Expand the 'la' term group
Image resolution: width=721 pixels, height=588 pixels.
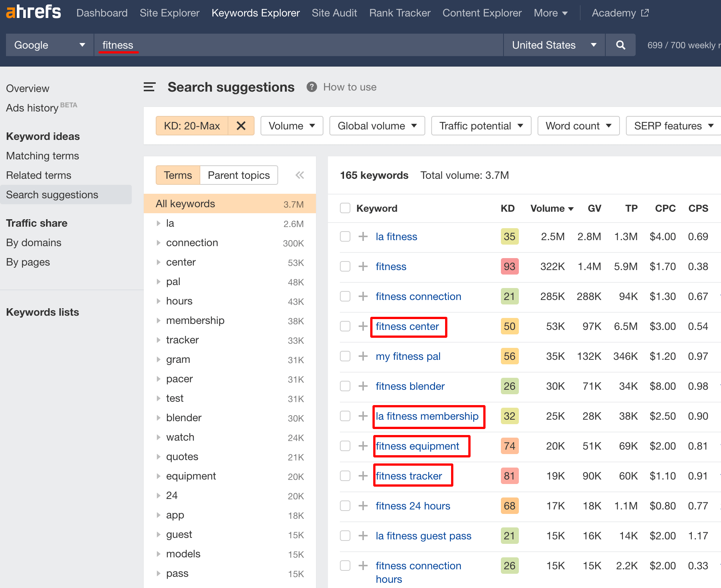tap(158, 223)
